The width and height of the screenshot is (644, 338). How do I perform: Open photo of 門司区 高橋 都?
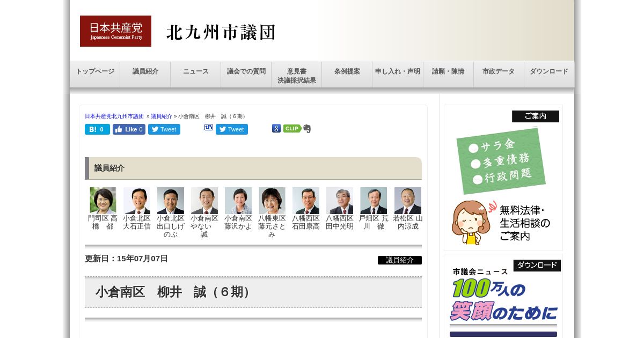103,201
